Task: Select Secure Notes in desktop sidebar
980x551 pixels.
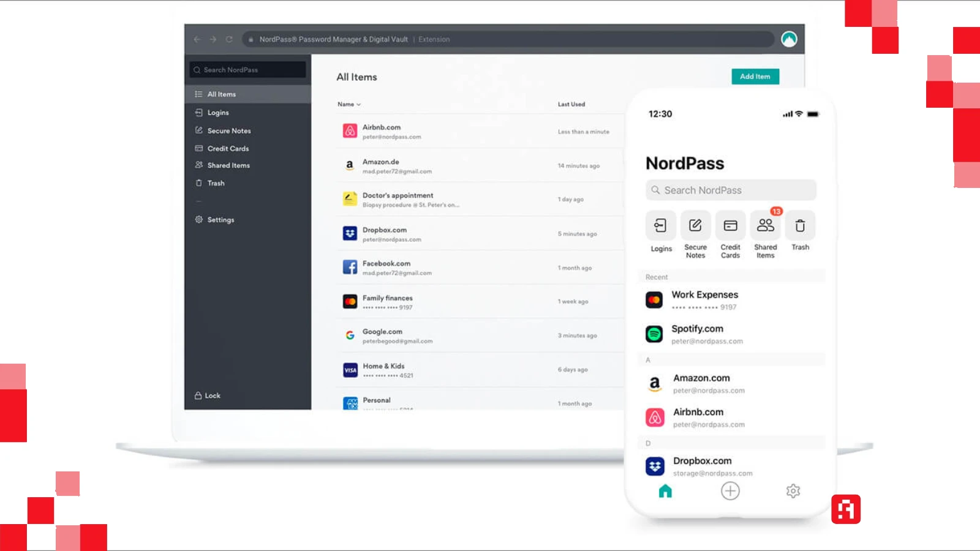Action: [x=228, y=131]
